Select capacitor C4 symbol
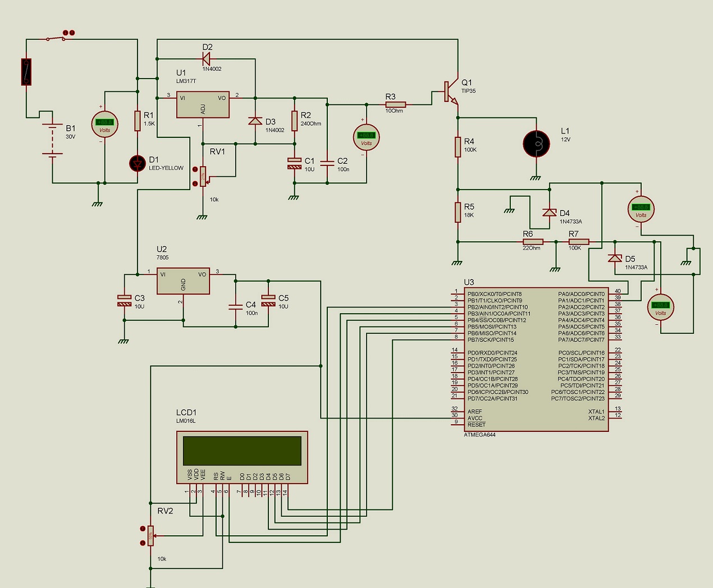The image size is (713, 588). click(x=236, y=307)
